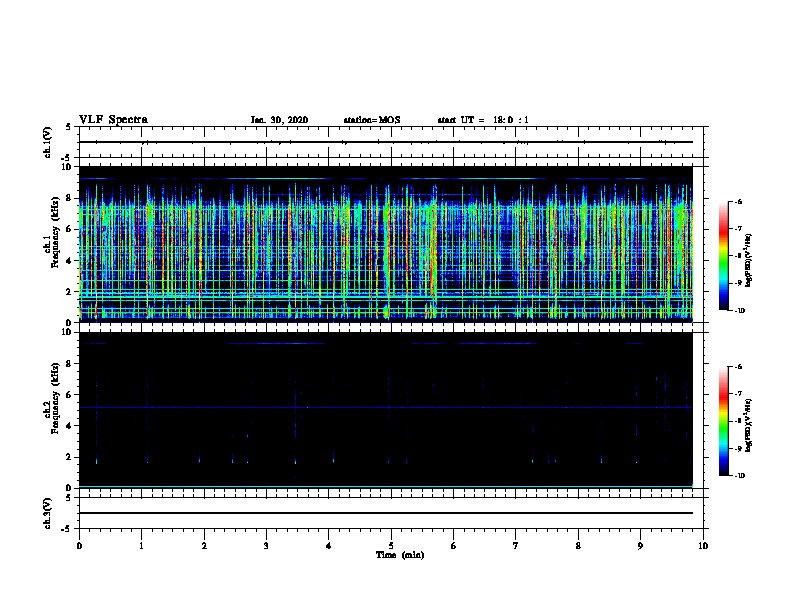Click the ch.2 spectrogram color scale bar
The width and height of the screenshot is (792, 612).
click(x=724, y=421)
